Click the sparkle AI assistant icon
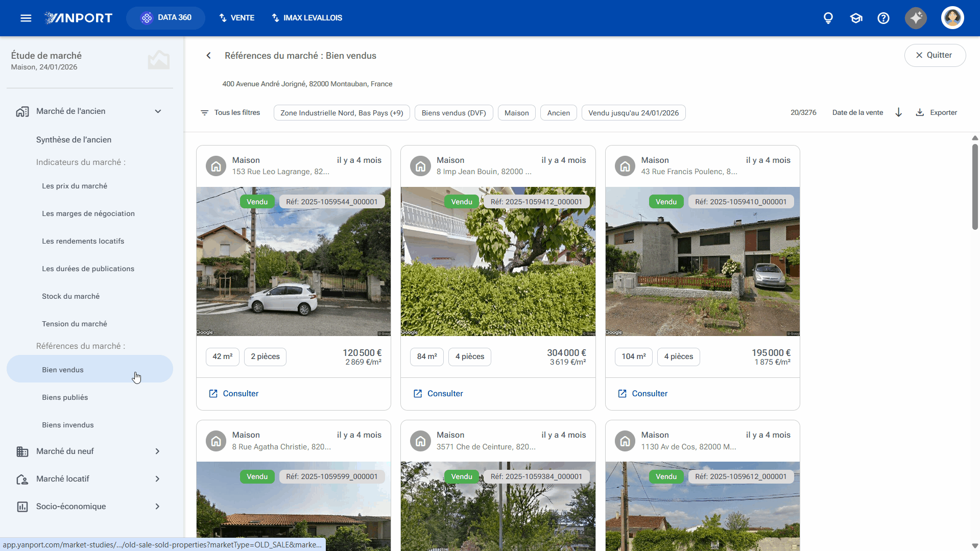 [x=916, y=18]
